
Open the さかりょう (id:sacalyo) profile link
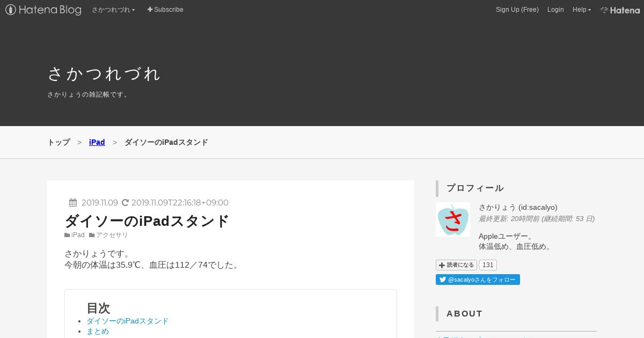click(x=518, y=207)
